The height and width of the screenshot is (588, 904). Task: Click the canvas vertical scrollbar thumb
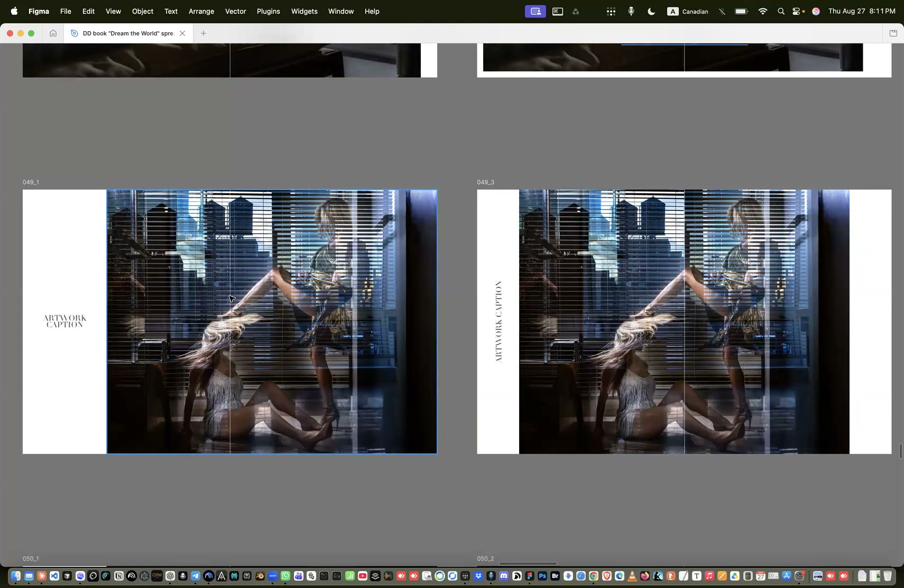pos(901,452)
